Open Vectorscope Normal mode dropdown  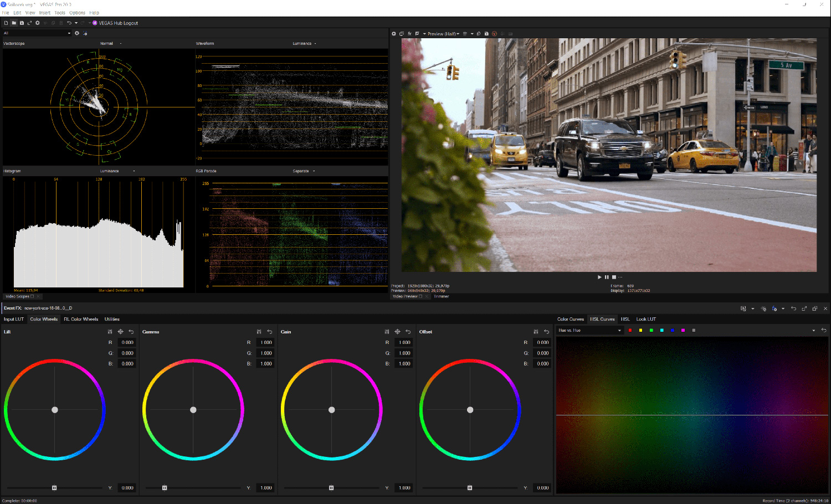[111, 43]
